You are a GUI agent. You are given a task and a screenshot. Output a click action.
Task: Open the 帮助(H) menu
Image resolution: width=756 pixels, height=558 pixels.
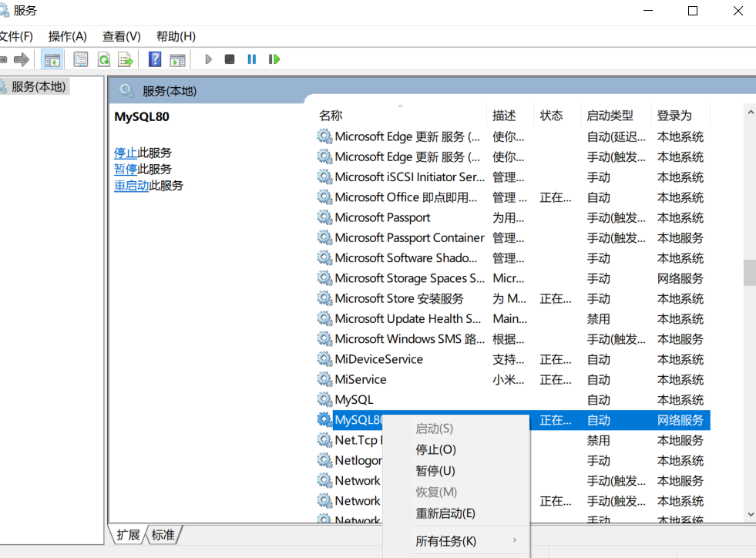[x=176, y=37]
